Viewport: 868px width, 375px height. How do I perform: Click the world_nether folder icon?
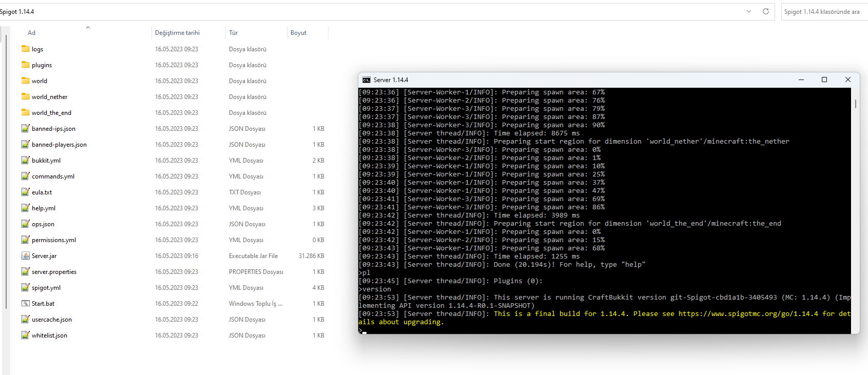tap(26, 97)
